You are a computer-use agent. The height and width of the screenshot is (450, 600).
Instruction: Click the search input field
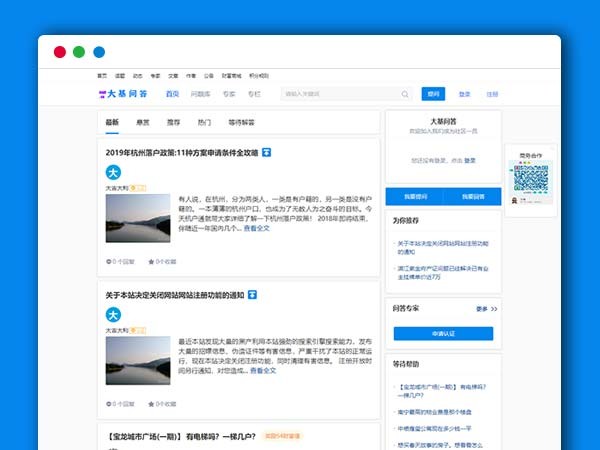tap(340, 94)
